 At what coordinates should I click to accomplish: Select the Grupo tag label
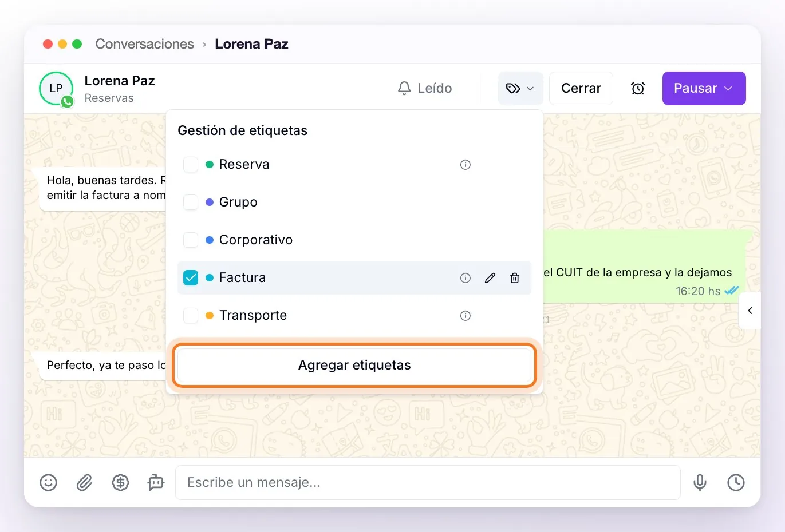[x=238, y=203]
